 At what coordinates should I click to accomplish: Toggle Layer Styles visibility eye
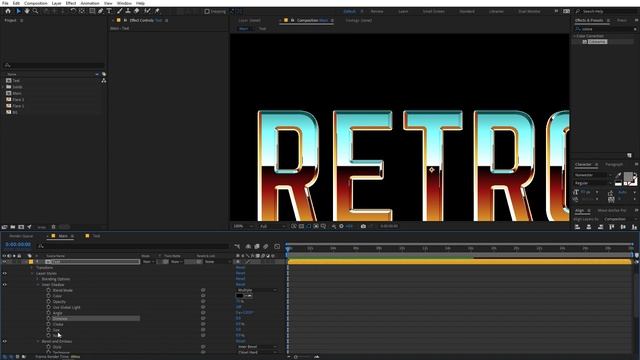4,273
